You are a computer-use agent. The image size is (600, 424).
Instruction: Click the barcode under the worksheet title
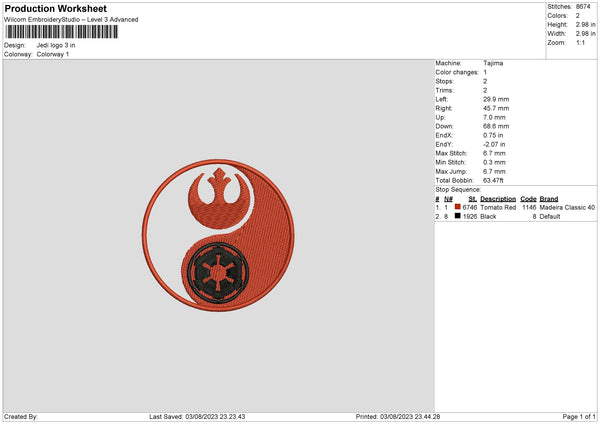62,32
